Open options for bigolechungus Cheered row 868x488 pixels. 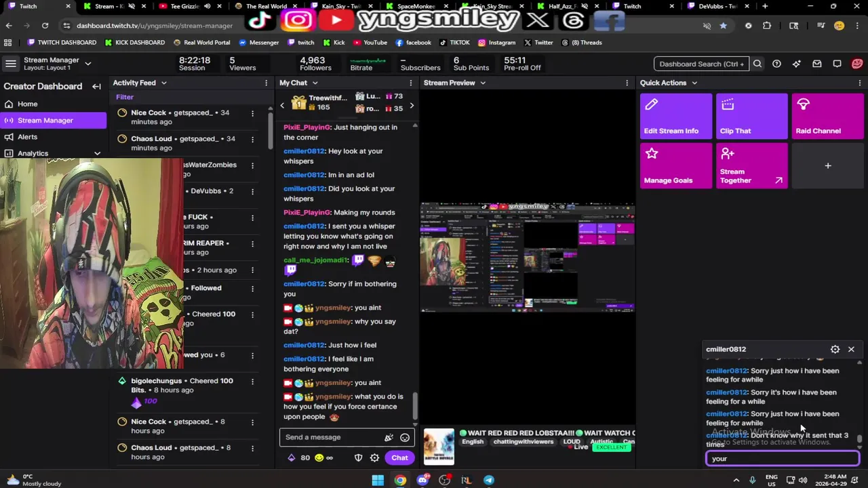coord(252,381)
